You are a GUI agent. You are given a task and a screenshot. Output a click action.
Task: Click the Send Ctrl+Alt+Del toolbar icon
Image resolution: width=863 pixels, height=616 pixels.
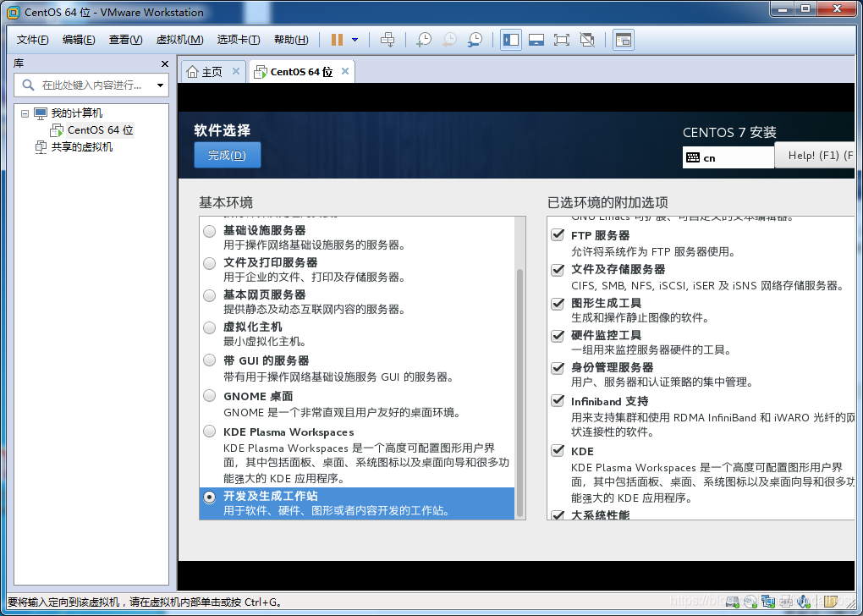click(388, 40)
